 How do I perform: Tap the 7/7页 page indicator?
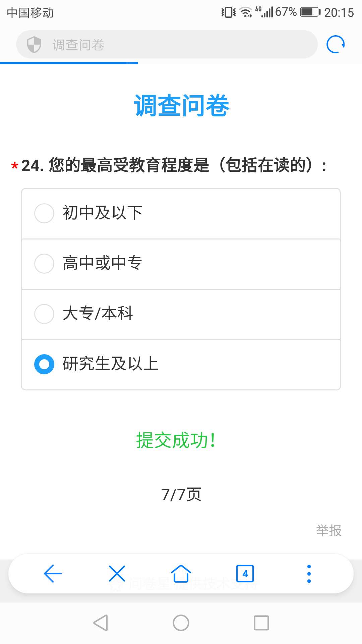point(181,494)
